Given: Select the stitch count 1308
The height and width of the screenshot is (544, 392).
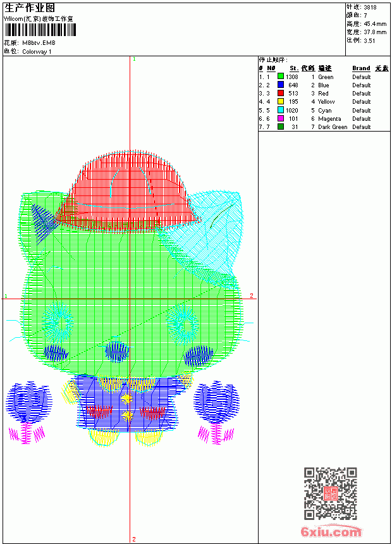Looking at the screenshot, I should pos(292,77).
